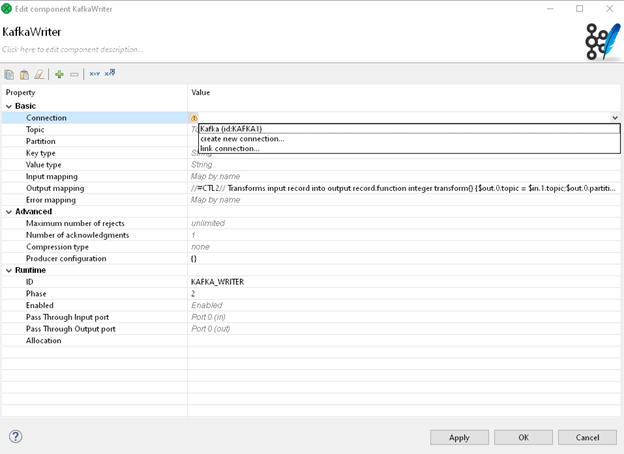Screen dimensions: 624x454
Task: Open help with the question mark icon
Action: pos(16,436)
